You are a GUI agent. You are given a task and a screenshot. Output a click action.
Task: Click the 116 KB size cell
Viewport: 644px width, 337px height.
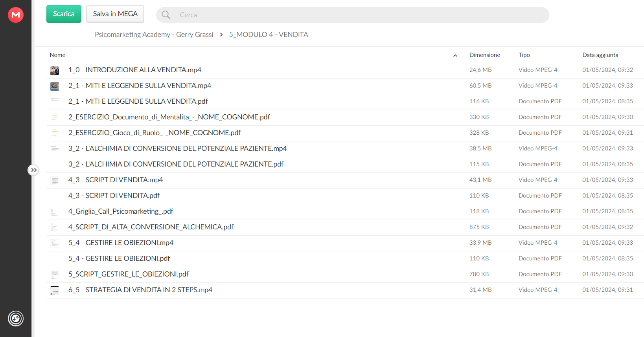(x=479, y=101)
